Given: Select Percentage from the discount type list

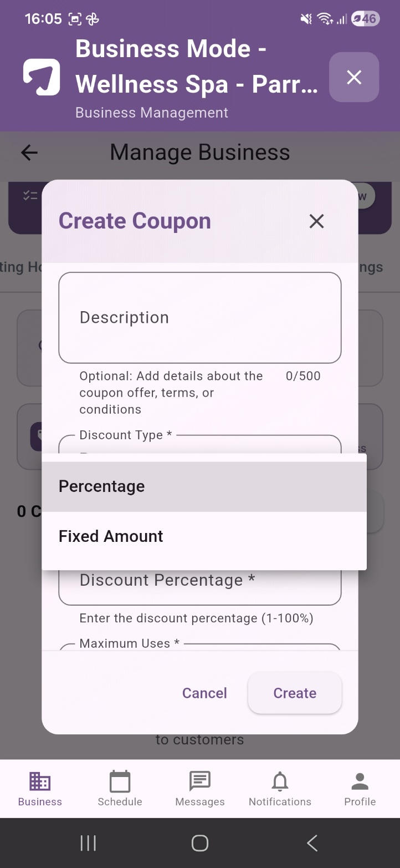Looking at the screenshot, I should coord(204,486).
